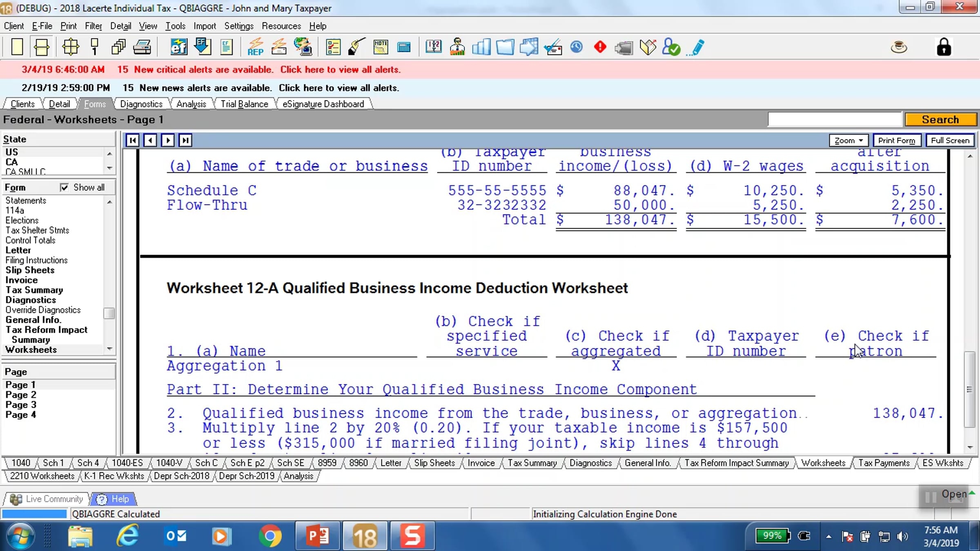Switch to the Diagnostics tab
Screen dimensions: 980x551
pyautogui.click(x=141, y=104)
